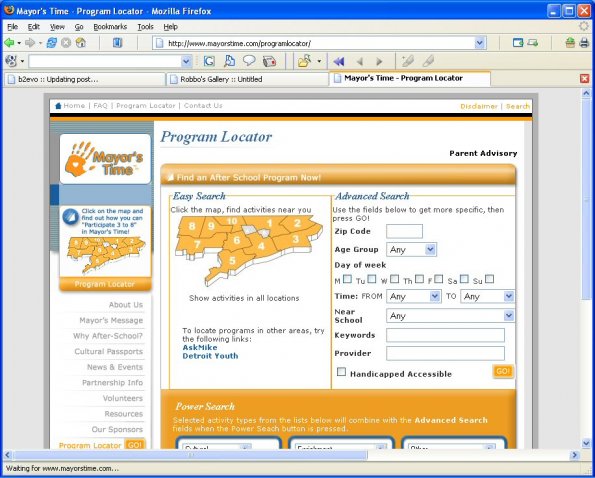Image resolution: width=595 pixels, height=478 pixels.
Task: Click the blue Home house icon
Action: [x=58, y=105]
